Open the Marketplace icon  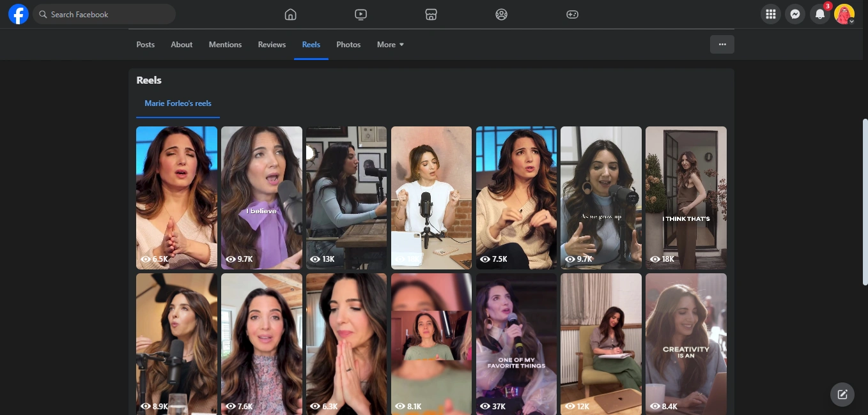431,14
